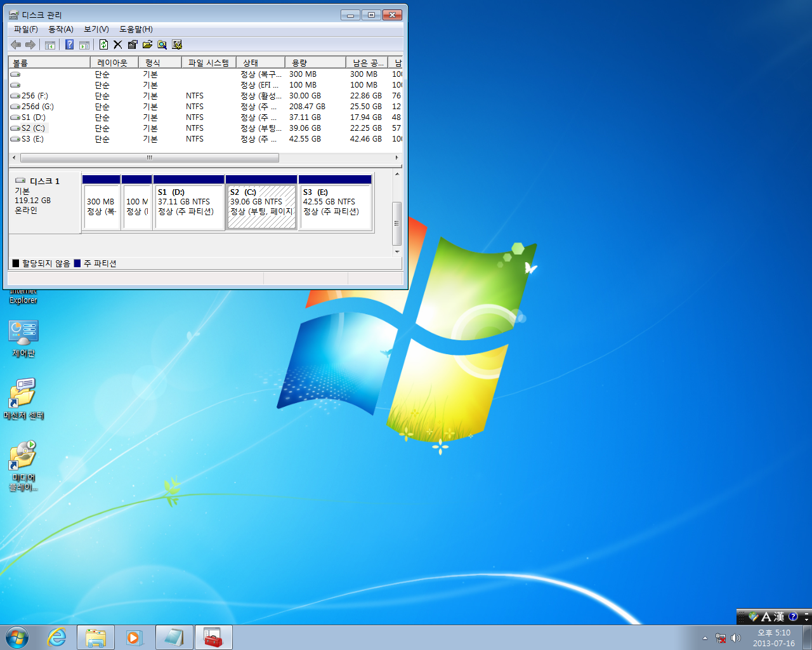The image size is (812, 650).
Task: Sort by the 레이아웃 column header
Action: tap(114, 63)
